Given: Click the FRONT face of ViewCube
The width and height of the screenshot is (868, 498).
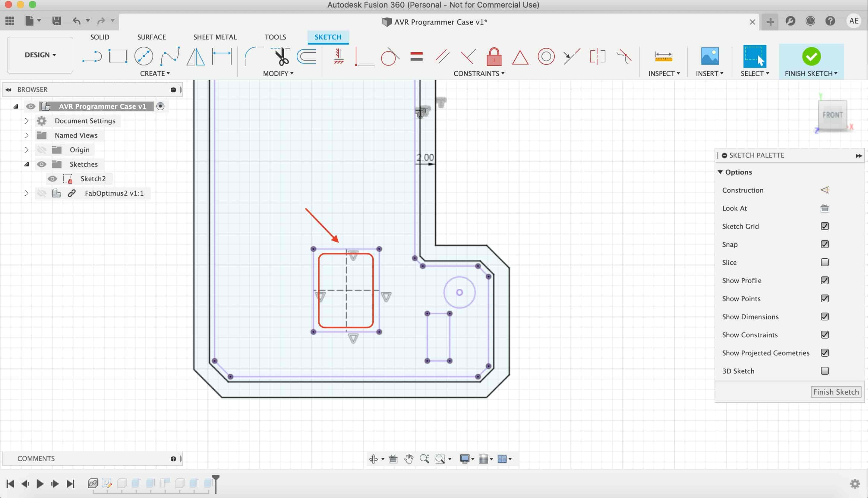Looking at the screenshot, I should tap(832, 115).
